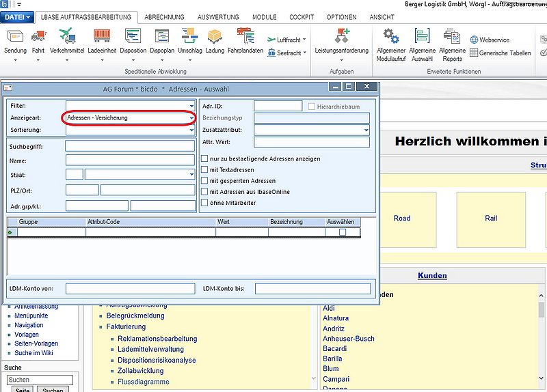Click the Adressen-Auswahl dialog title icon
The image size is (547, 392).
click(x=8, y=88)
